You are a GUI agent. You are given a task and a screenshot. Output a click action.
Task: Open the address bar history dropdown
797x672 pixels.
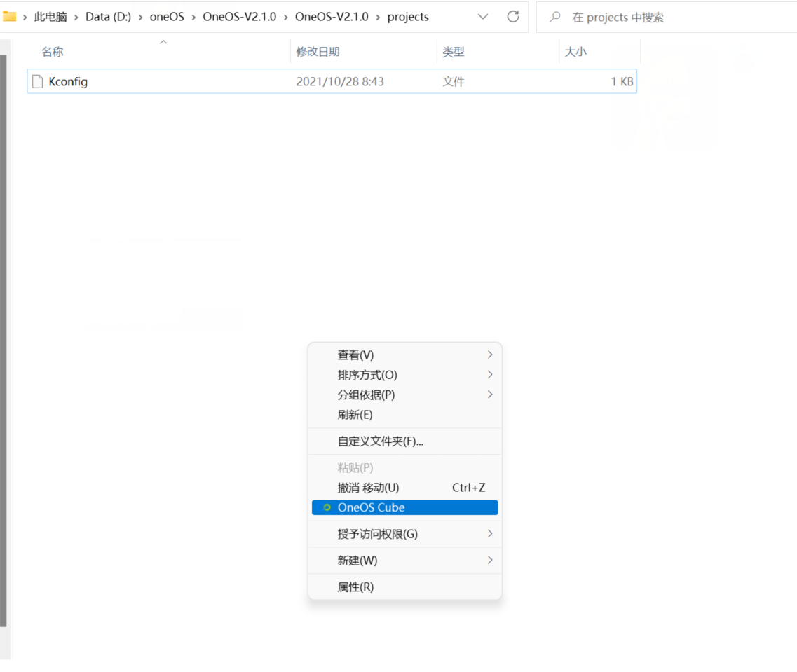point(483,17)
